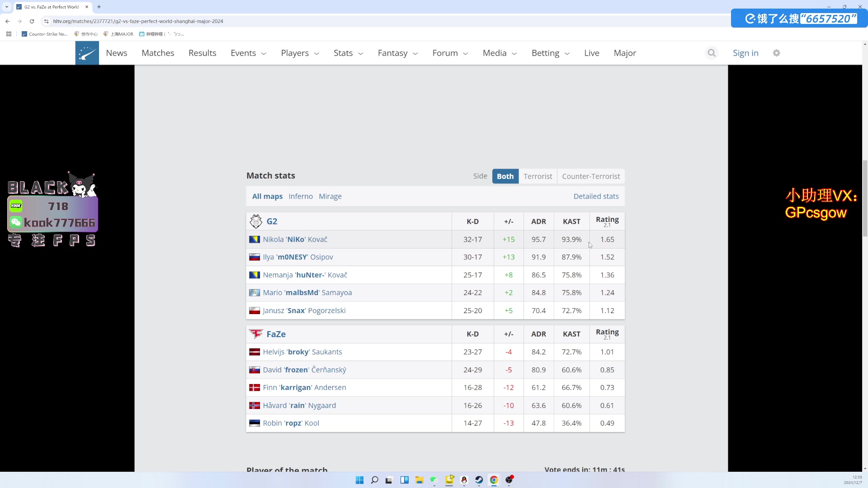Select the Counter-Terrorist side filter
Image resolution: width=868 pixels, height=488 pixels.
click(591, 176)
